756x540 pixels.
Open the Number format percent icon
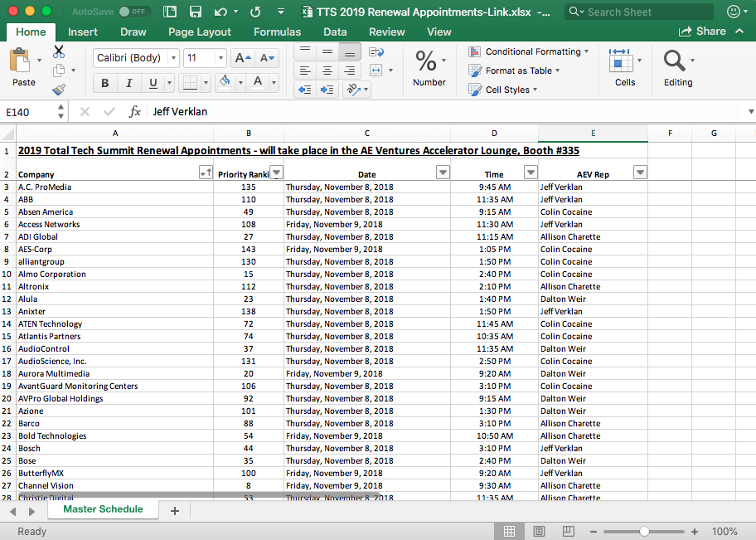click(x=426, y=61)
